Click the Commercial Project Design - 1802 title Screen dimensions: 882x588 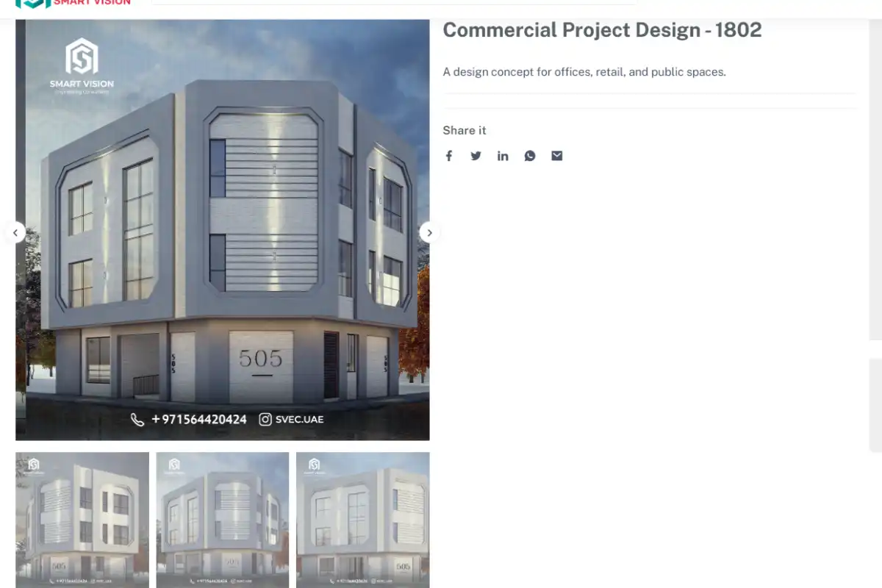coord(602,30)
